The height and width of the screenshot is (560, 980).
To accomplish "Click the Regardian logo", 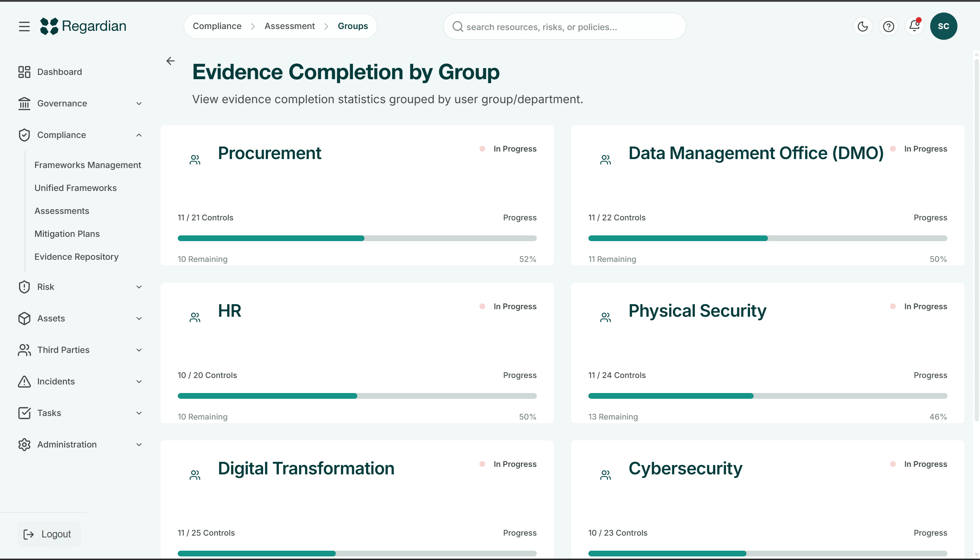I will pos(83,26).
